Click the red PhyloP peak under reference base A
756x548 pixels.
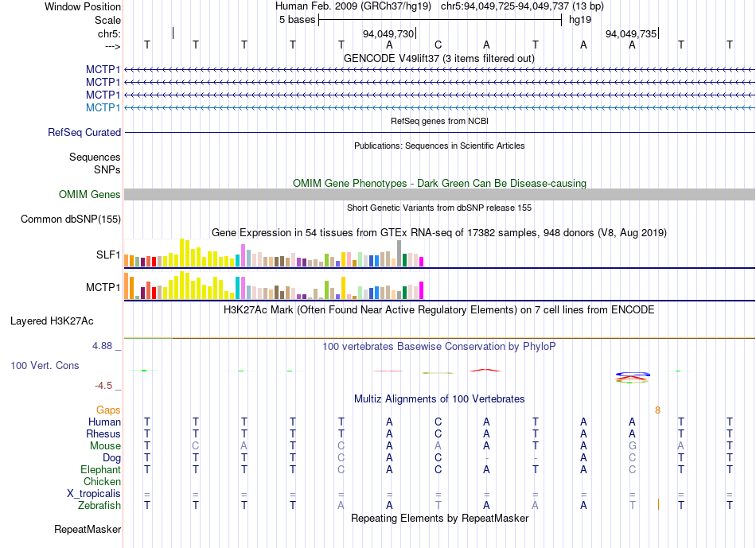coord(485,370)
